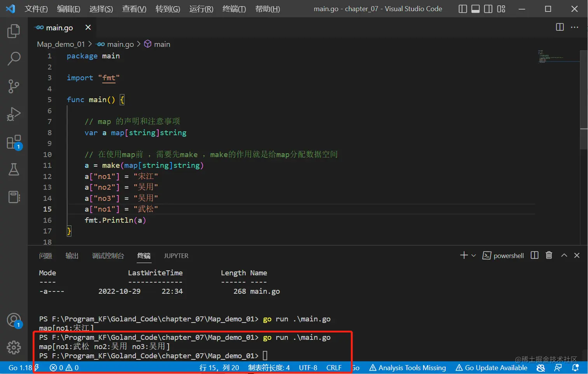Close the main.go editor tab
Viewport: 588px width, 374px height.
tap(88, 27)
